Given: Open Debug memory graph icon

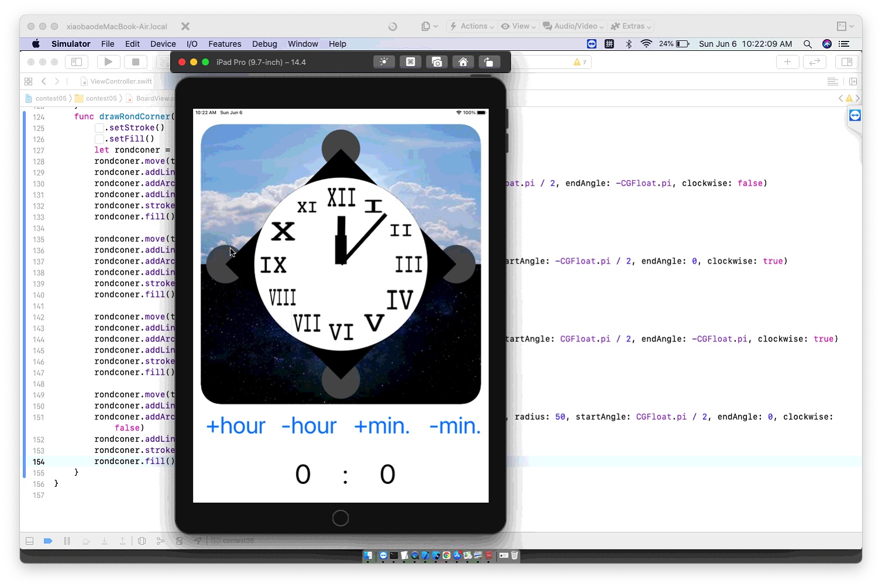Looking at the screenshot, I should click(x=160, y=541).
